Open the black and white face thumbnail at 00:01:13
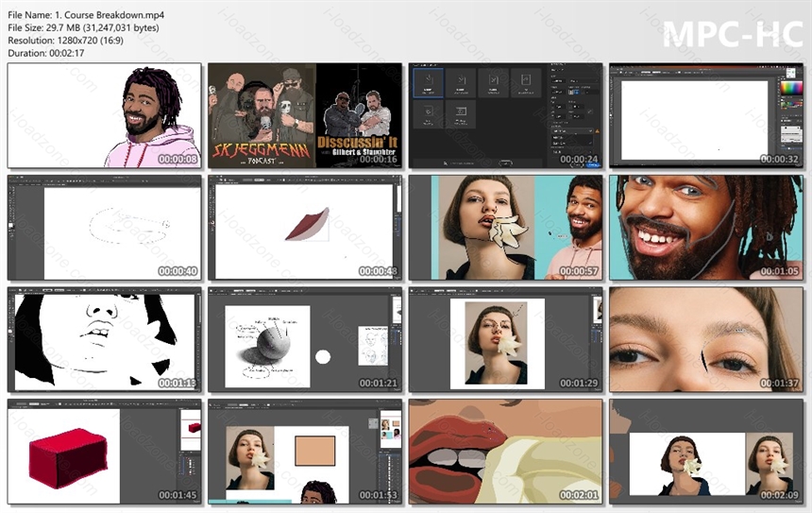This screenshot has width=812, height=513. pos(105,340)
